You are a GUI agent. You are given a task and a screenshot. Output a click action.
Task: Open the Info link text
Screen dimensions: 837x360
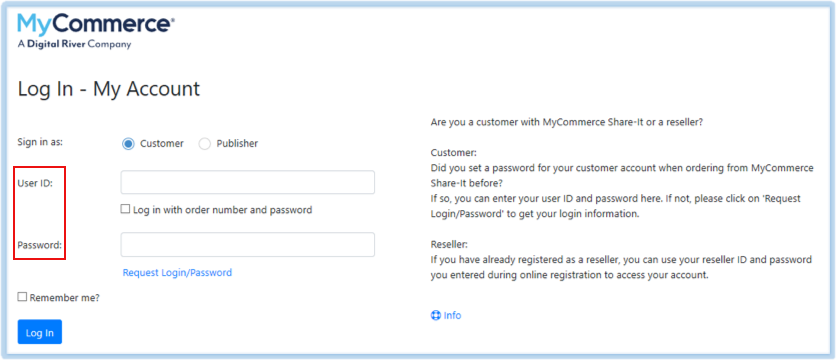tap(452, 315)
